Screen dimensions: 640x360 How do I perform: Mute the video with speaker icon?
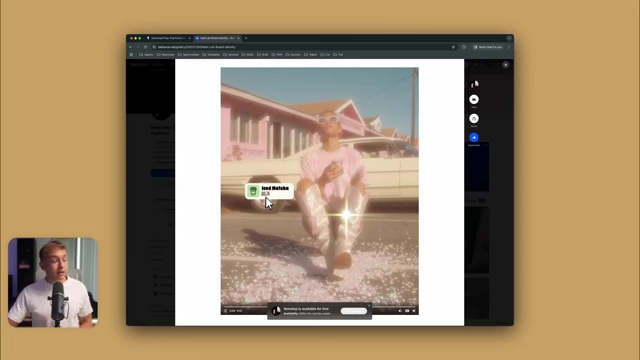tap(400, 311)
